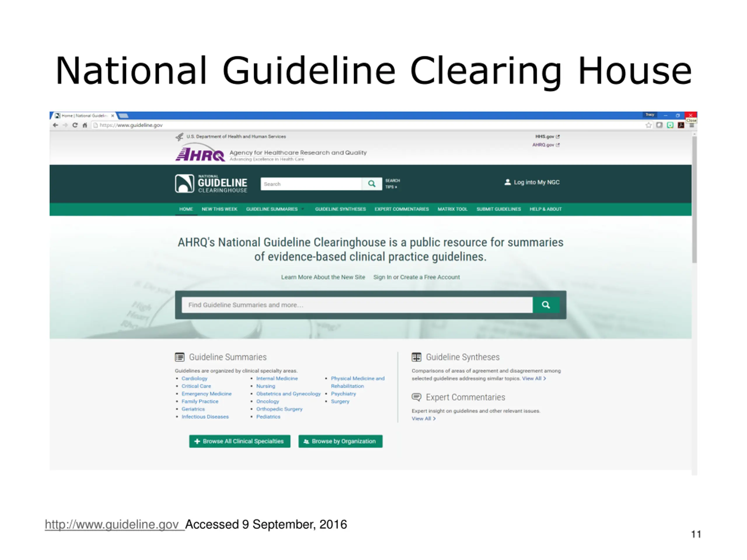Open the Cardiology specialty link
747x560 pixels.
pos(195,378)
